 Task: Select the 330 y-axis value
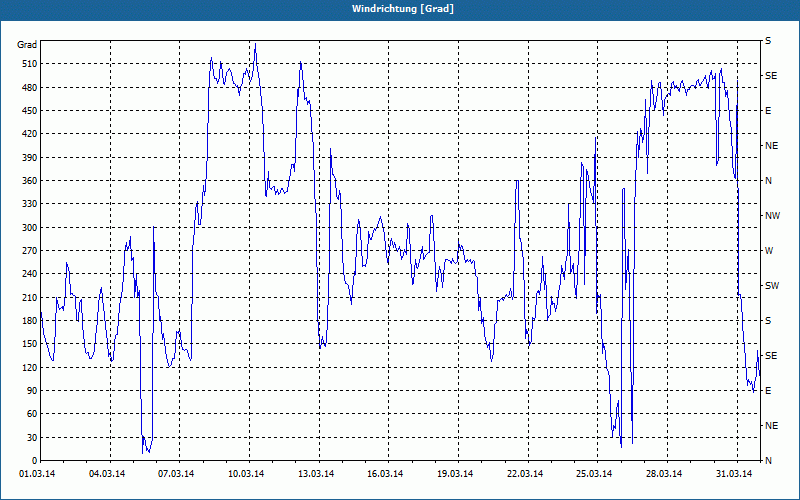click(30, 204)
